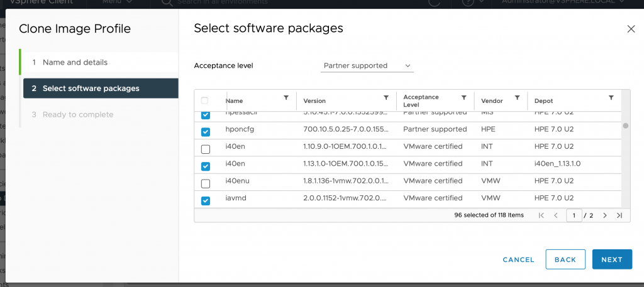The height and width of the screenshot is (287, 644).
Task: Check the i40en 1.10.9.0 package checkbox
Action: 206,149
